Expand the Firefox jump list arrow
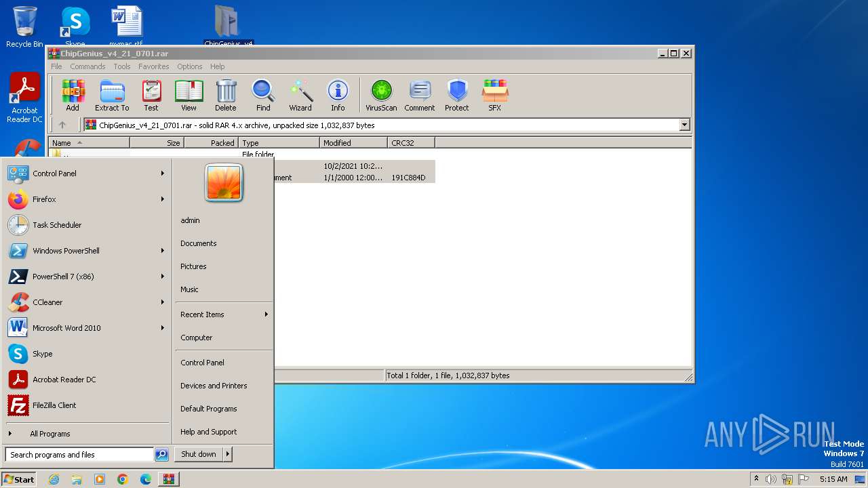This screenshot has width=868, height=488. pyautogui.click(x=163, y=199)
